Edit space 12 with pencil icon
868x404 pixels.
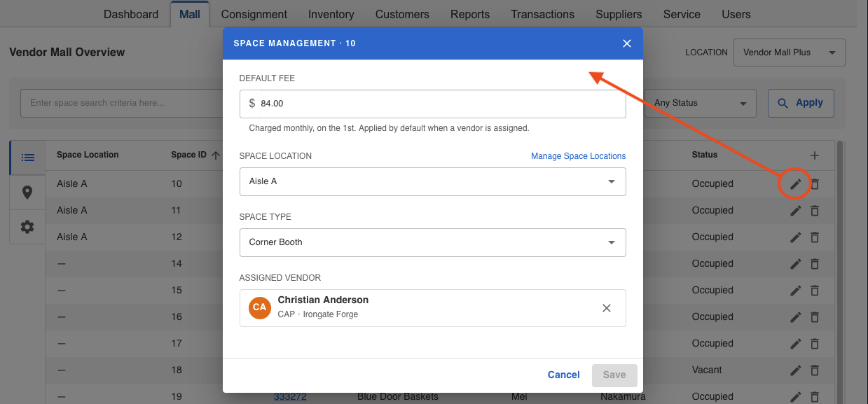[x=795, y=237]
